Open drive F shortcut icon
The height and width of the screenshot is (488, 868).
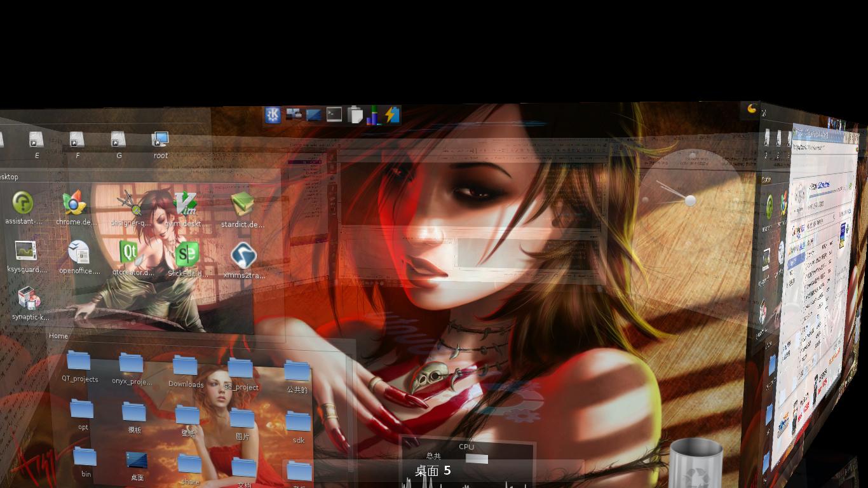(77, 139)
